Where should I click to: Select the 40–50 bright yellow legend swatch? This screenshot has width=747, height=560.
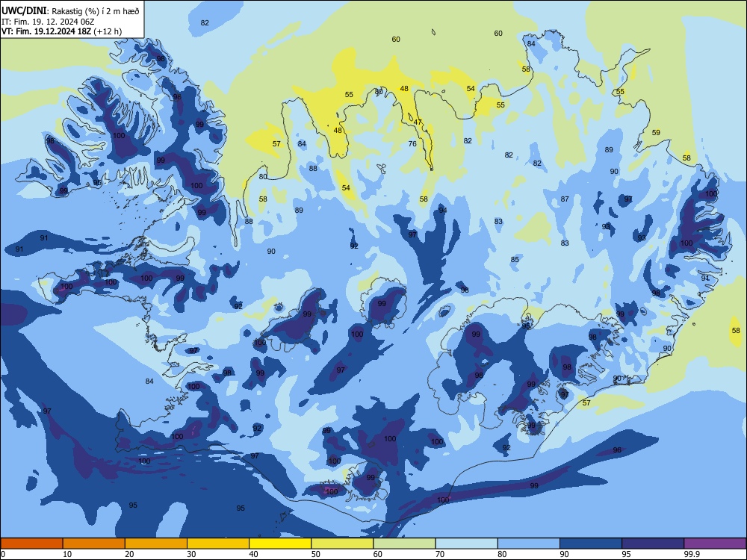[x=280, y=544]
